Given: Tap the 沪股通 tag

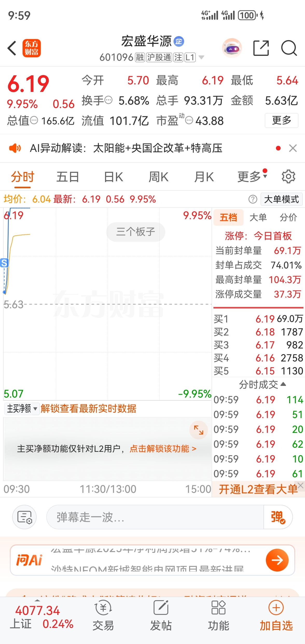Looking at the screenshot, I should pos(159,57).
